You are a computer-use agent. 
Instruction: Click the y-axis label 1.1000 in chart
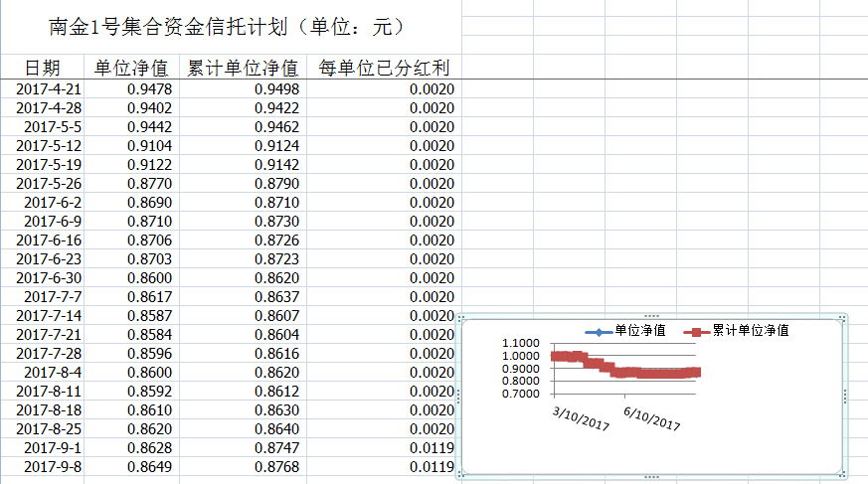522,344
